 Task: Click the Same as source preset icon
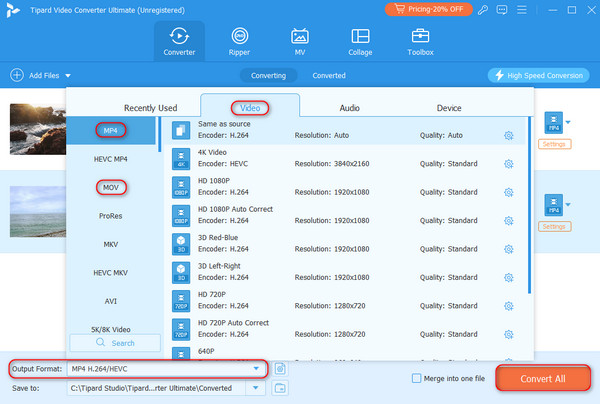coord(181,130)
